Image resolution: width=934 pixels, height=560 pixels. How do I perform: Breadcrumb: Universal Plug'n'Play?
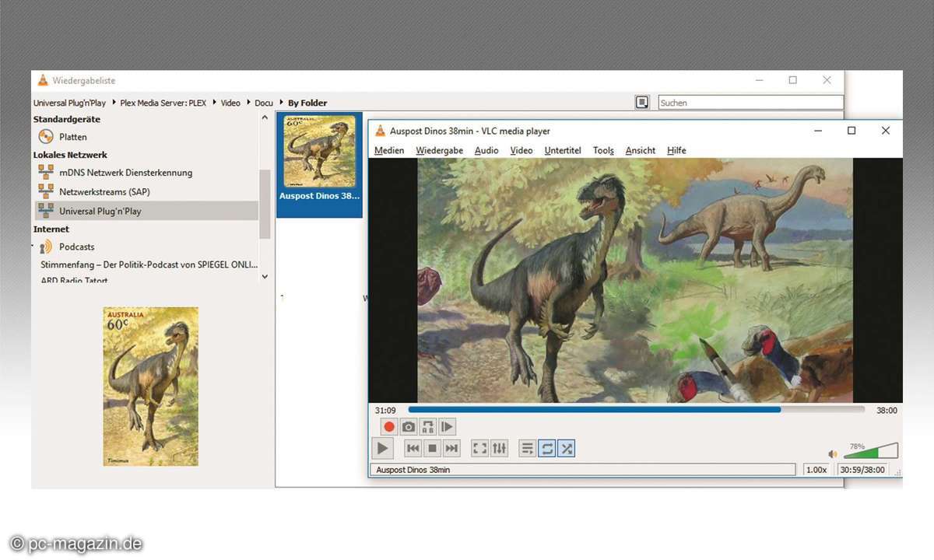click(71, 103)
